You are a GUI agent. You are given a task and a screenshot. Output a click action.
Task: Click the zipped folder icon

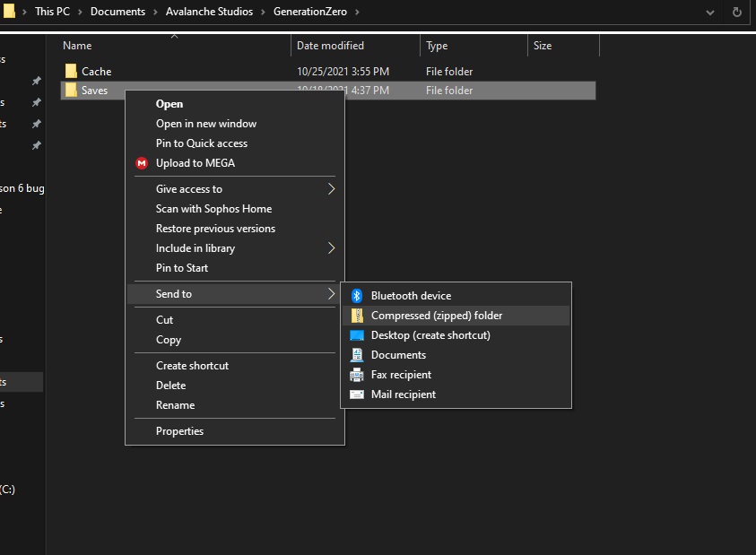[x=357, y=316]
